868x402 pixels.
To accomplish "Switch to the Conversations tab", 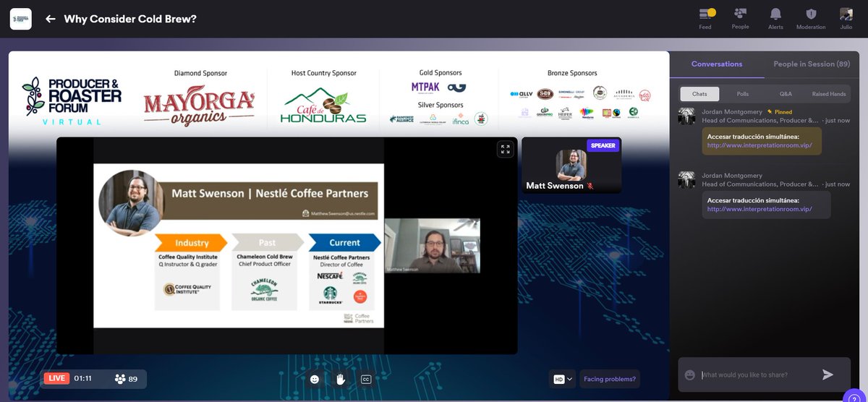I will 717,64.
